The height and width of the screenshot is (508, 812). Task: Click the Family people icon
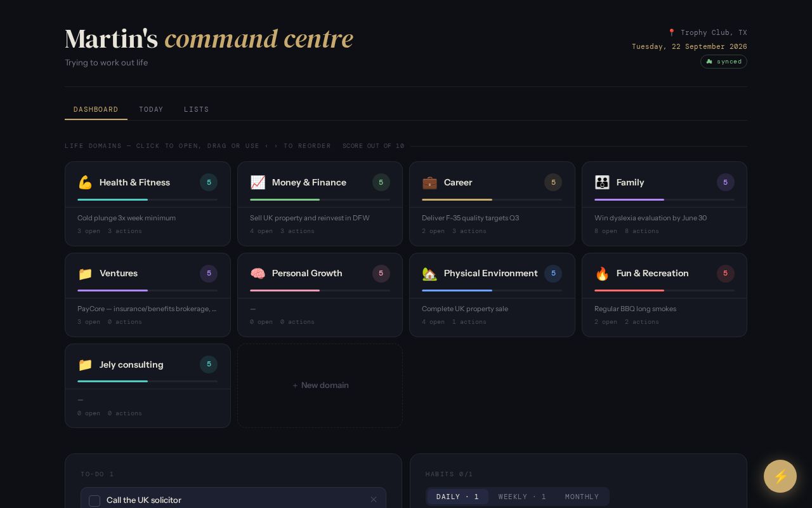[602, 183]
